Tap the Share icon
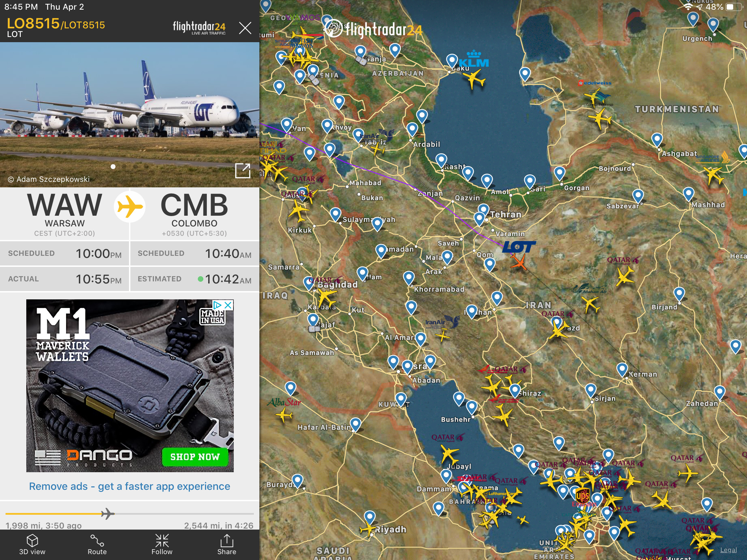The image size is (747, 560). pos(227,544)
